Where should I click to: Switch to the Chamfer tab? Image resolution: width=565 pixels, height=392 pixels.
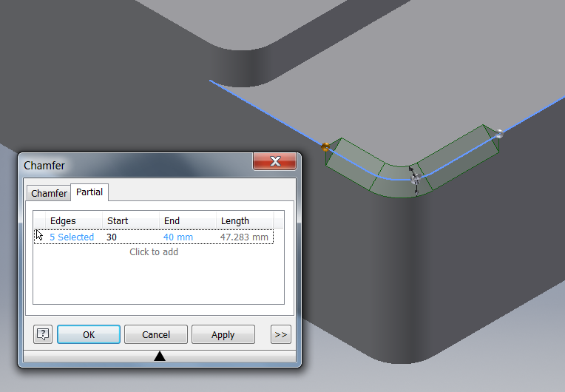click(49, 193)
